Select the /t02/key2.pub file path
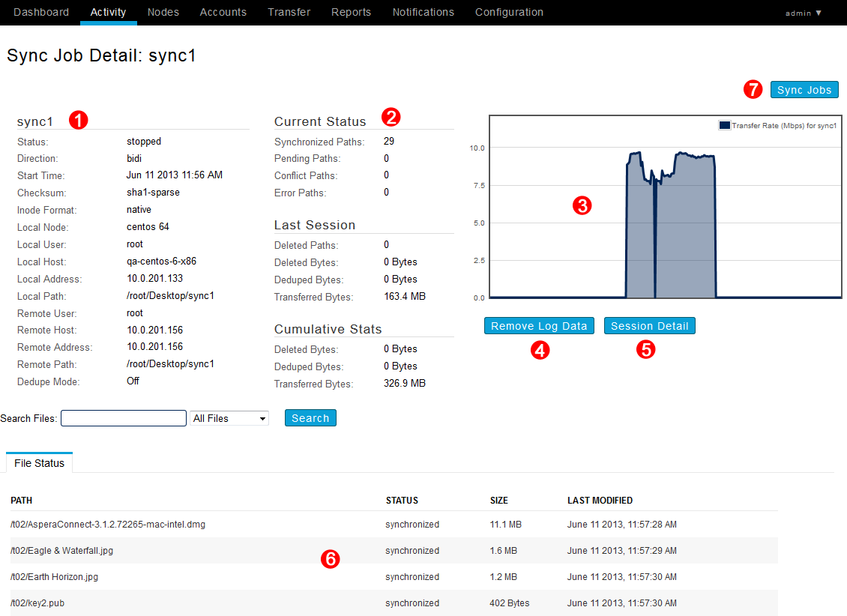This screenshot has height=616, width=847. [37, 603]
